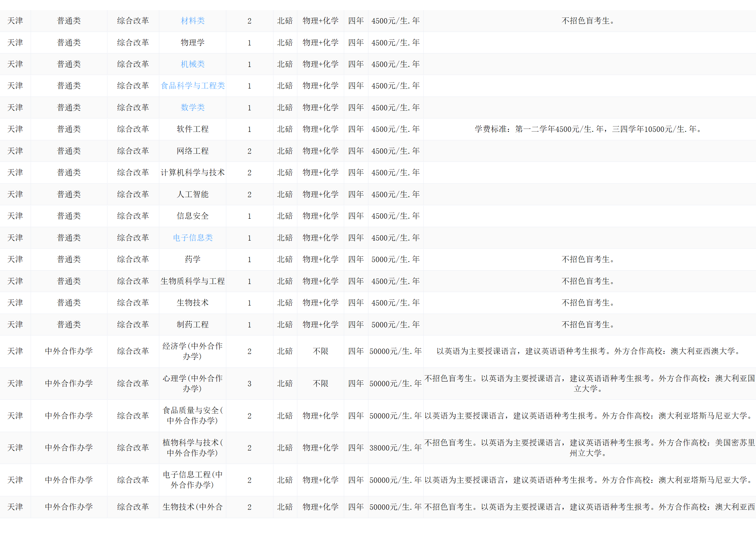The height and width of the screenshot is (534, 756).
Task: Click the 38000元/生.年 tuition cell
Action: click(395, 448)
